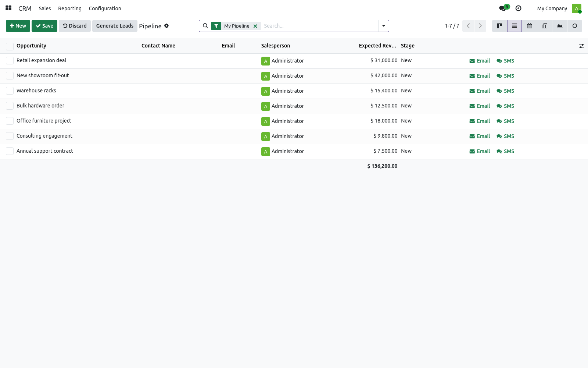Check the Consulting engagement row
This screenshot has height=368, width=588.
pos(10,136)
